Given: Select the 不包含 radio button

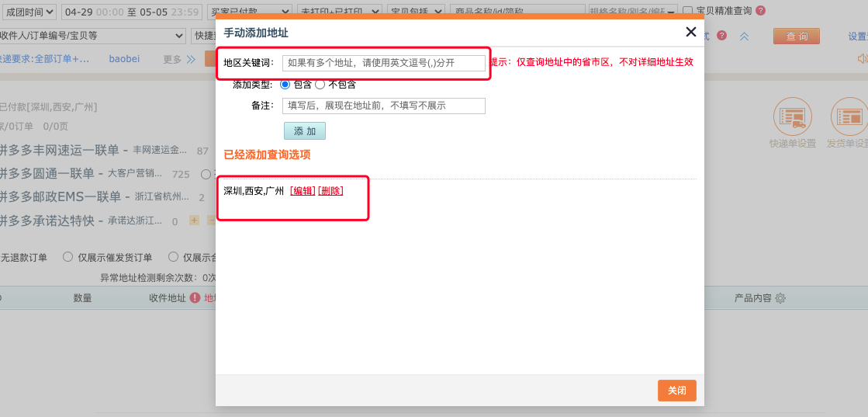Looking at the screenshot, I should point(320,85).
